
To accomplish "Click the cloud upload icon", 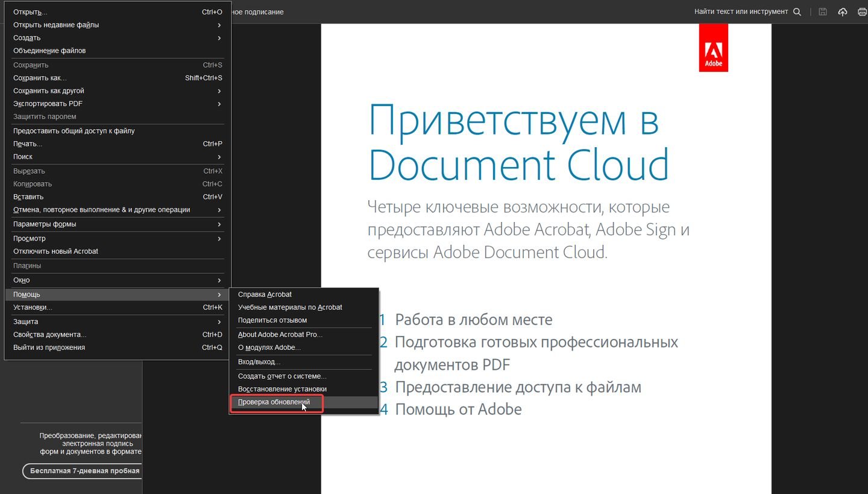I will 843,12.
